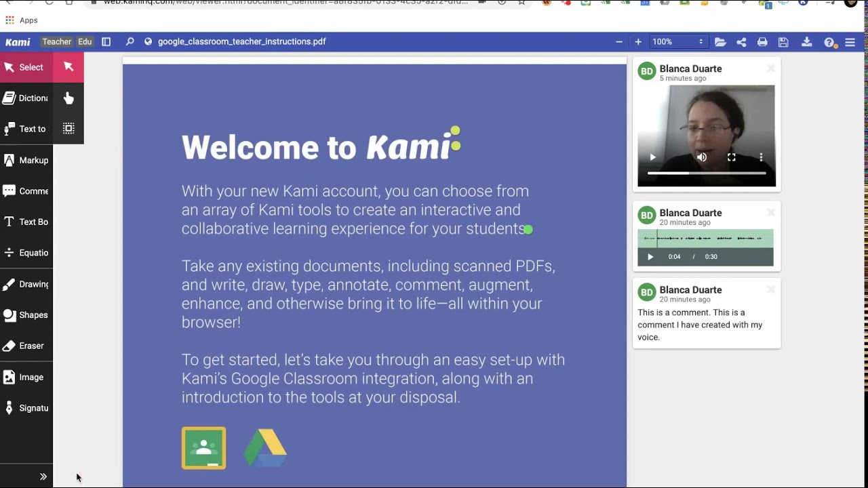This screenshot has height=488, width=868.
Task: Click the share icon
Action: click(x=741, y=42)
